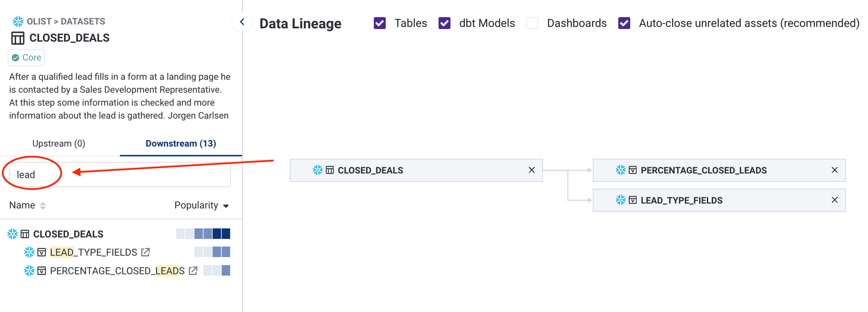The height and width of the screenshot is (312, 868).
Task: Click the Snowflake icon beside OLIST breadcrumb
Action: click(x=17, y=21)
